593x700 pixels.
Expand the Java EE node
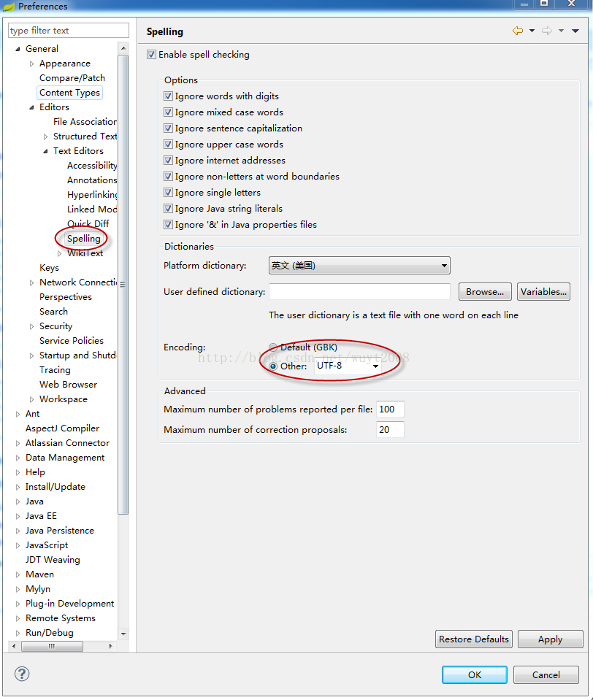pos(18,517)
